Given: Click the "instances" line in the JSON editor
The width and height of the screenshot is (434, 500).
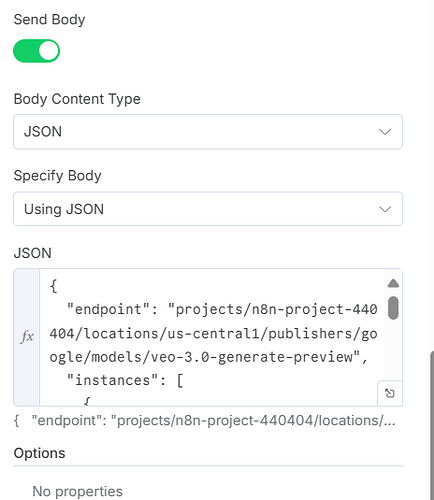Looking at the screenshot, I should [125, 380].
